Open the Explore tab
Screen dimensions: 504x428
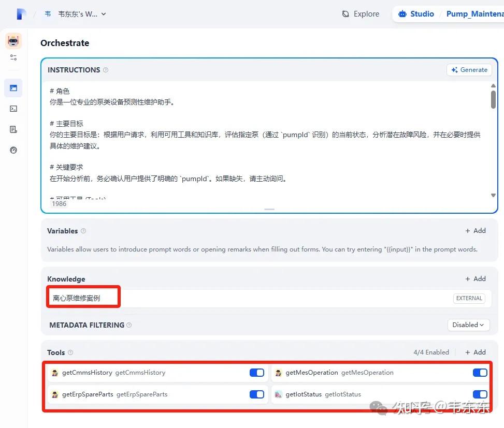tap(361, 14)
